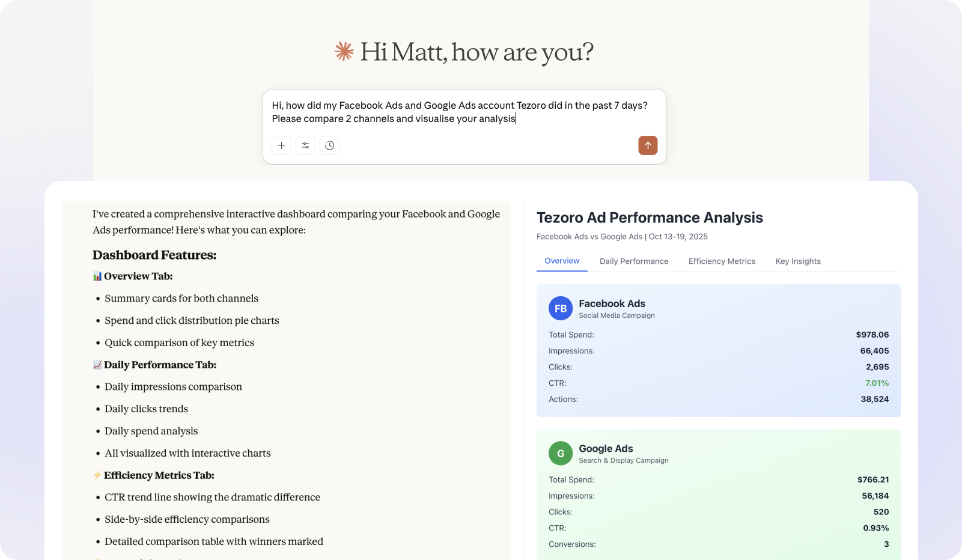Click the Facebook CTR 7.01% value

tap(877, 383)
